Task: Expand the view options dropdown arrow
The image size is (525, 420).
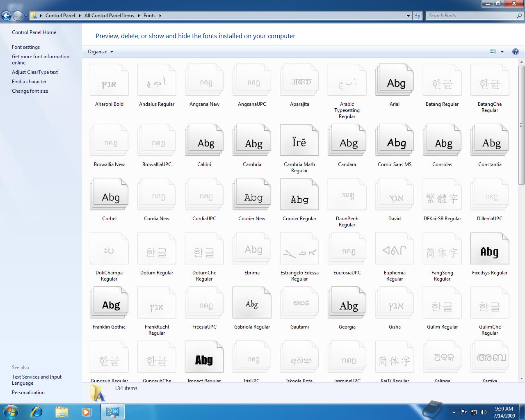Action: point(502,52)
